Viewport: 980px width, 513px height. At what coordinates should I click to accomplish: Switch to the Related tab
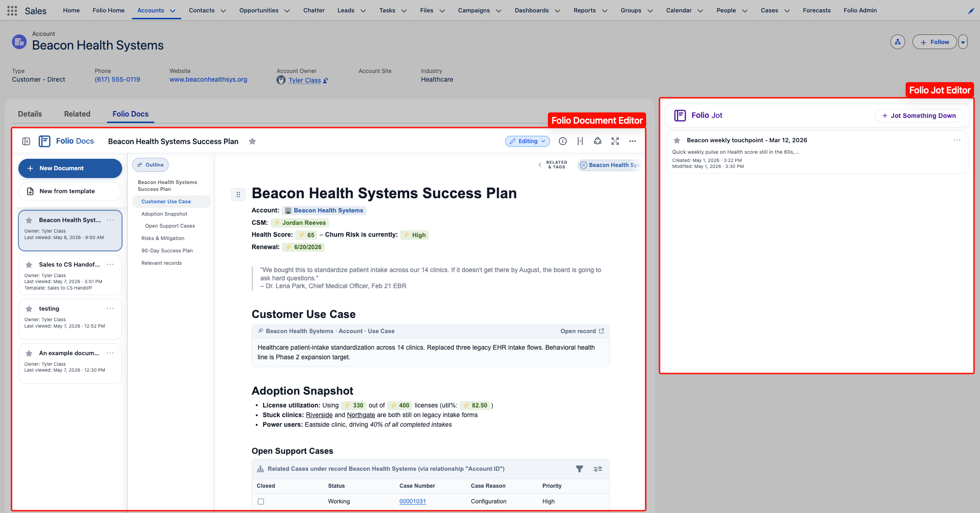[77, 114]
